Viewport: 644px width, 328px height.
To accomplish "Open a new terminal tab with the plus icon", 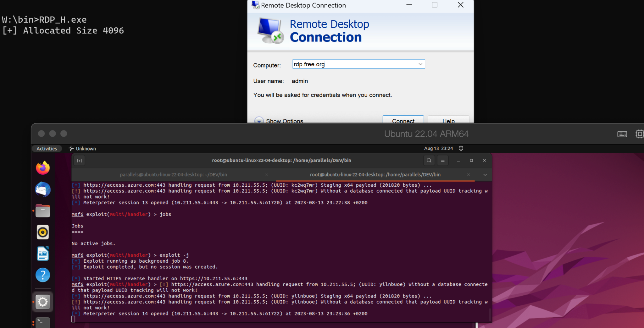I will [x=79, y=160].
